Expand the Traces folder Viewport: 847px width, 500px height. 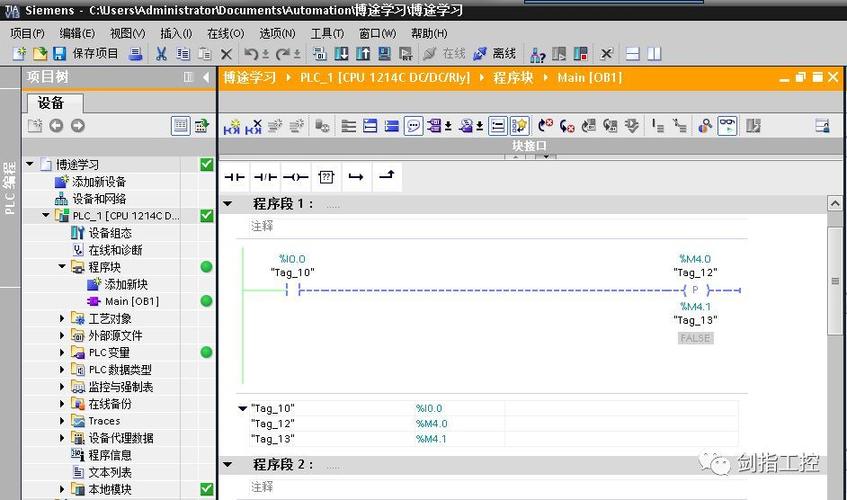click(62, 421)
